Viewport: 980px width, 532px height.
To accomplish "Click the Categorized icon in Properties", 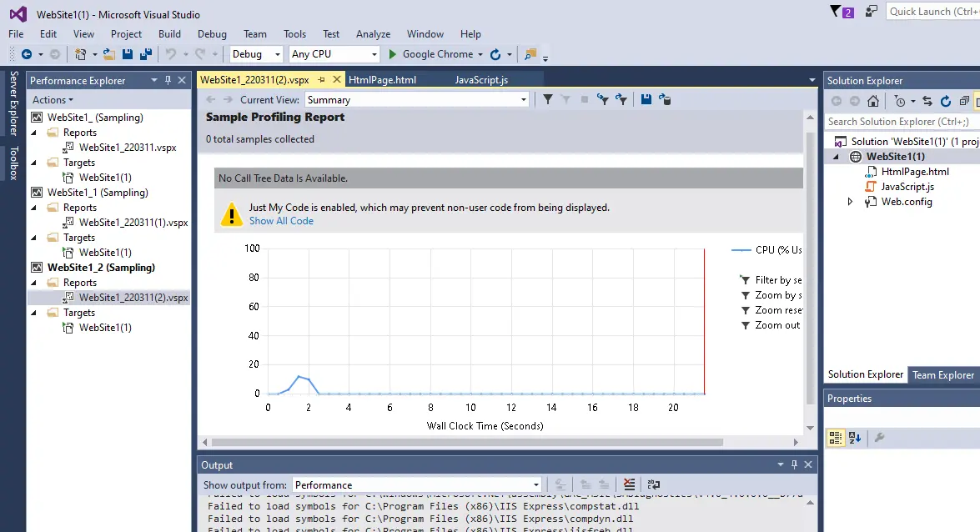I will pyautogui.click(x=836, y=438).
